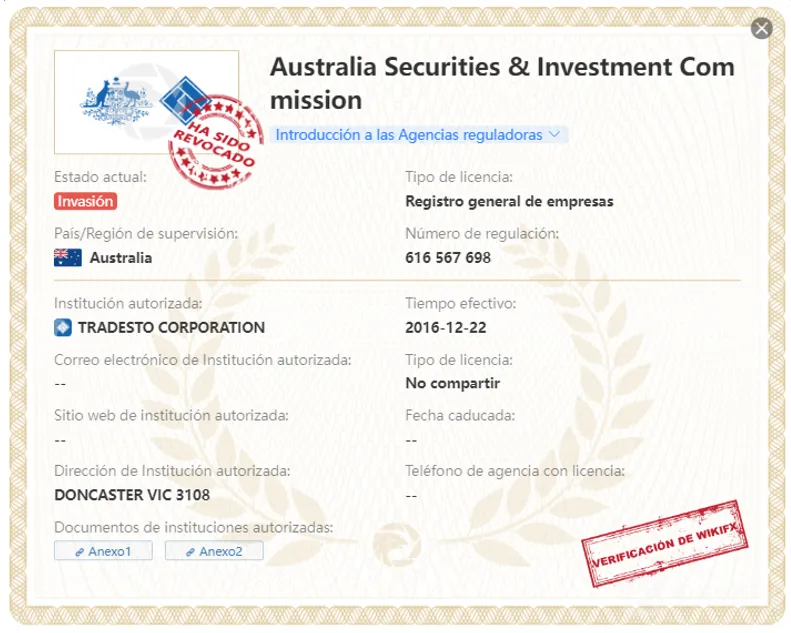Select the regulation number 616 567 698

pyautogui.click(x=448, y=258)
